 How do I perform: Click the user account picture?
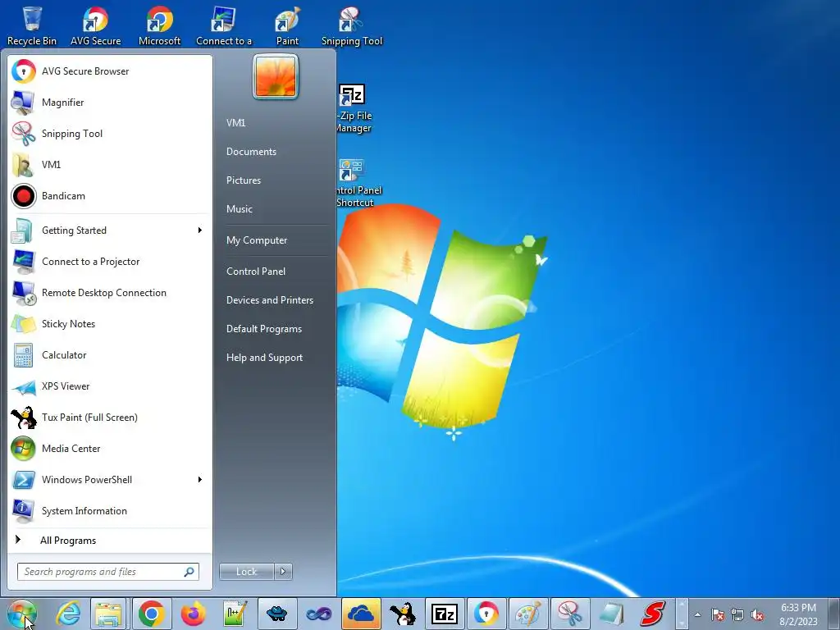(276, 77)
